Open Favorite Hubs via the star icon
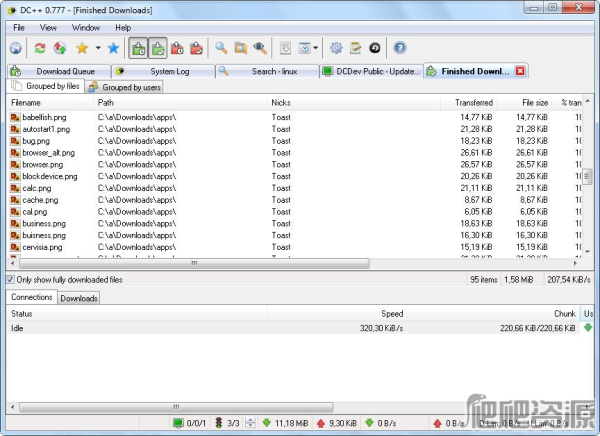Screen dimensions: 600x436 [x=82, y=48]
